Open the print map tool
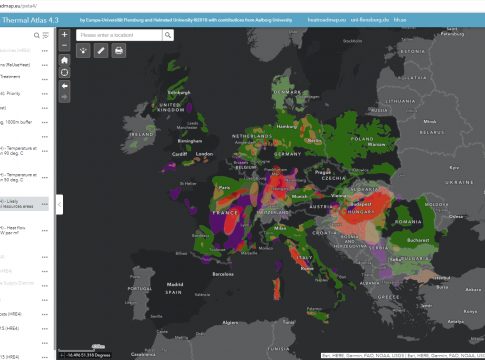Image resolution: width=485 pixels, height=360 pixels. pyautogui.click(x=119, y=51)
